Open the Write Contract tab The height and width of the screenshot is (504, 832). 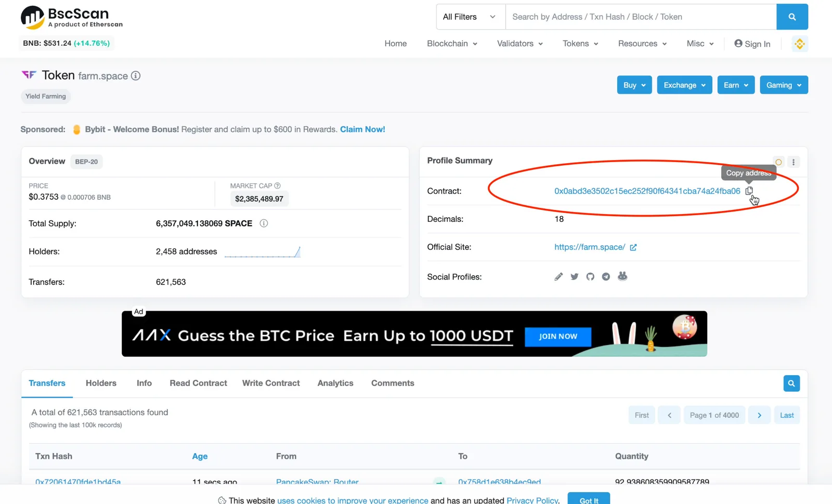pyautogui.click(x=271, y=383)
